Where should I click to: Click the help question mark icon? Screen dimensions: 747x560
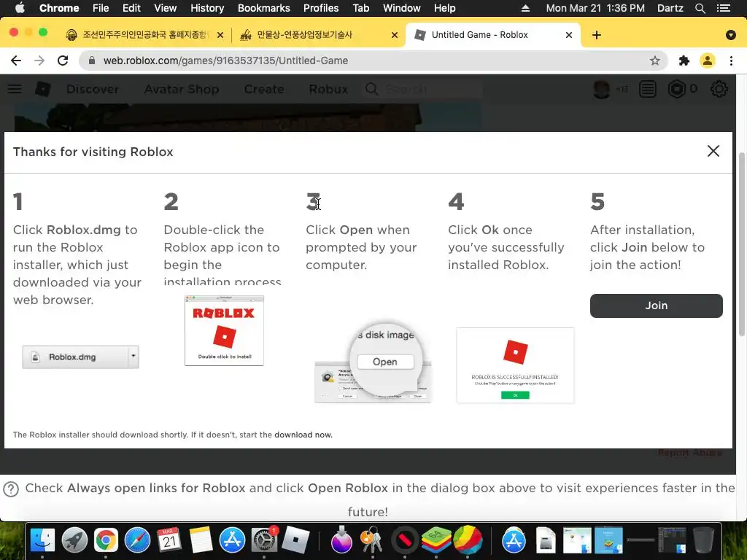tap(11, 489)
